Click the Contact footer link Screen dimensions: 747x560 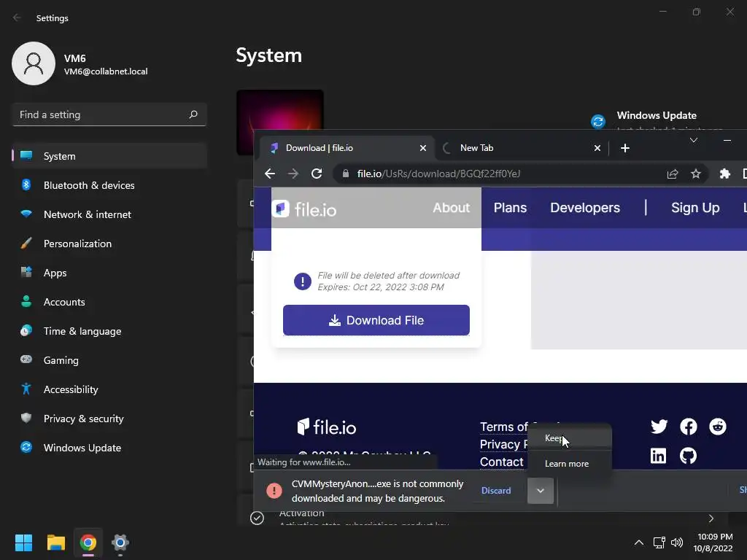[501, 462]
